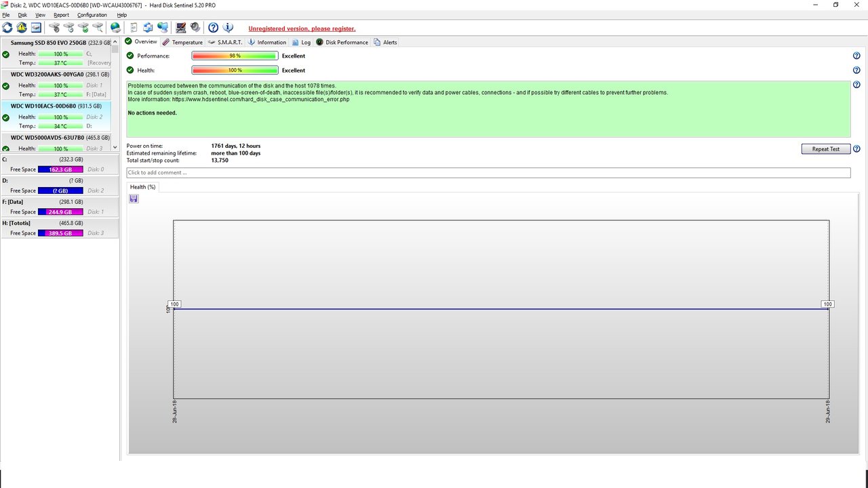Click the Total start/stop count value 13,750
This screenshot has height=488, width=868.
click(220, 161)
